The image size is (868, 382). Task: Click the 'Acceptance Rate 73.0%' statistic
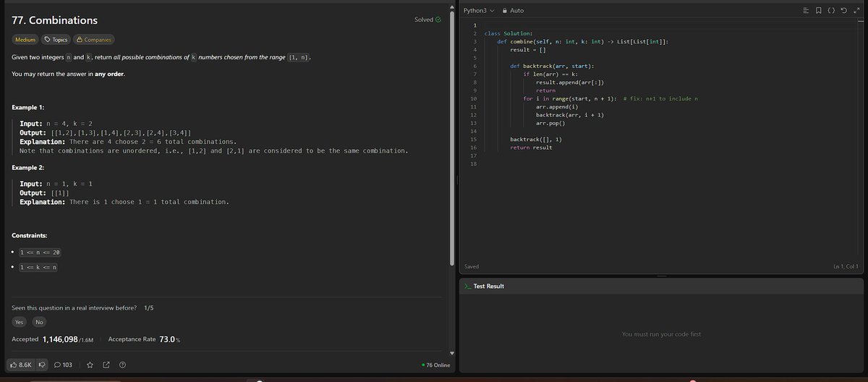point(144,339)
